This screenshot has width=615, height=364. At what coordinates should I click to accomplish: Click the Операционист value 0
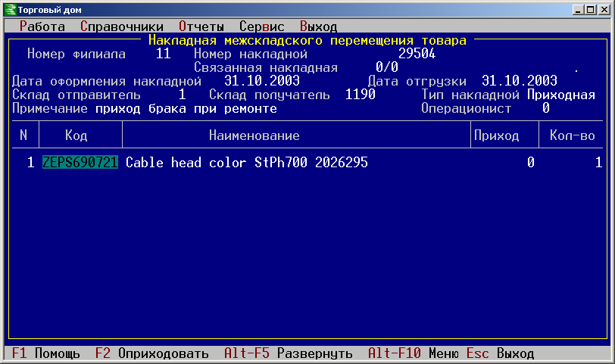545,108
